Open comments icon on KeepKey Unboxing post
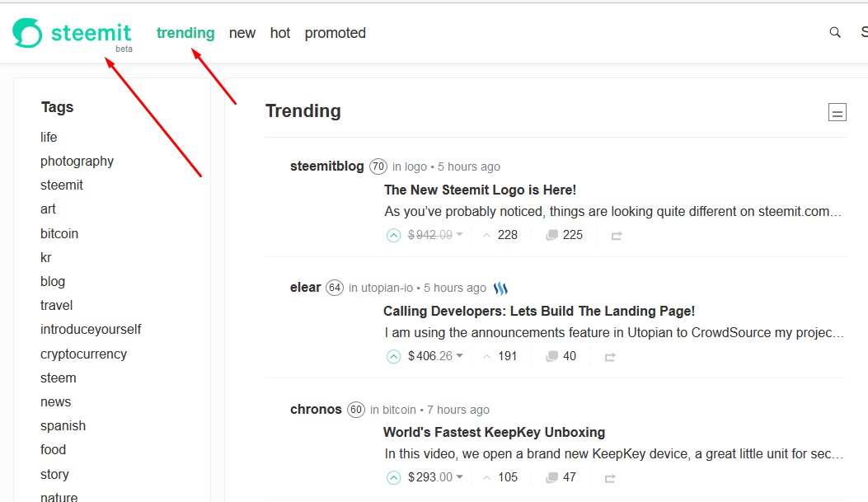This screenshot has height=502, width=868. 551,477
